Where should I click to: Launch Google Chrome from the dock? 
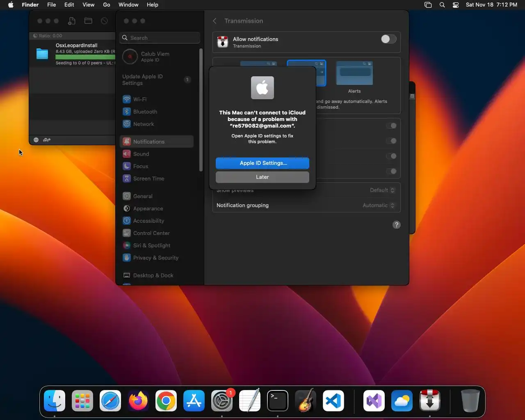coord(166,401)
